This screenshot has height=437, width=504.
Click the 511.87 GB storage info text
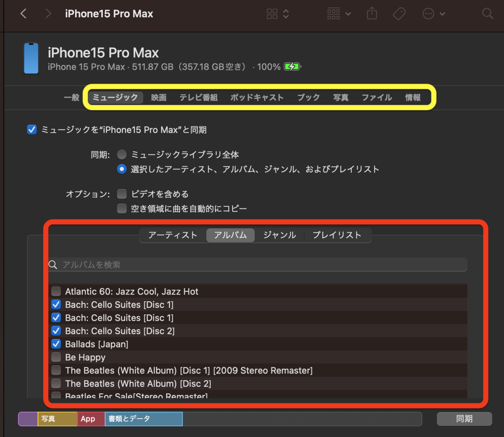click(152, 67)
